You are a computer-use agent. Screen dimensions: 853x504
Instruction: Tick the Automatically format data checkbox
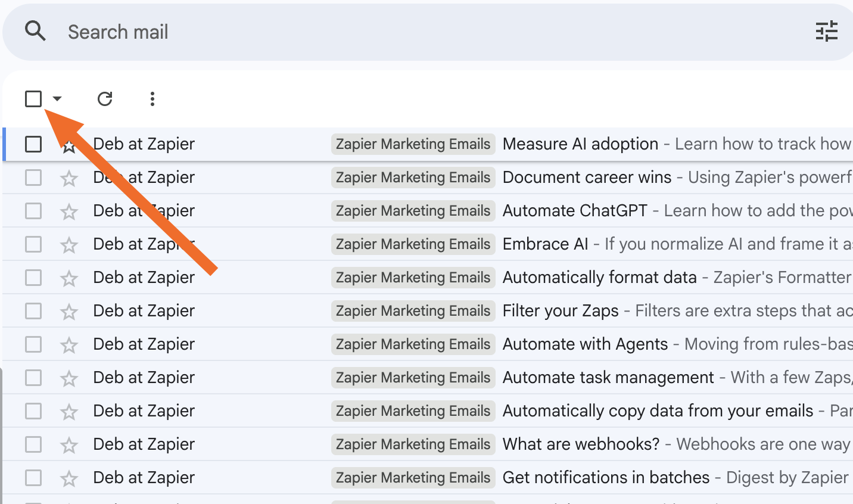33,278
